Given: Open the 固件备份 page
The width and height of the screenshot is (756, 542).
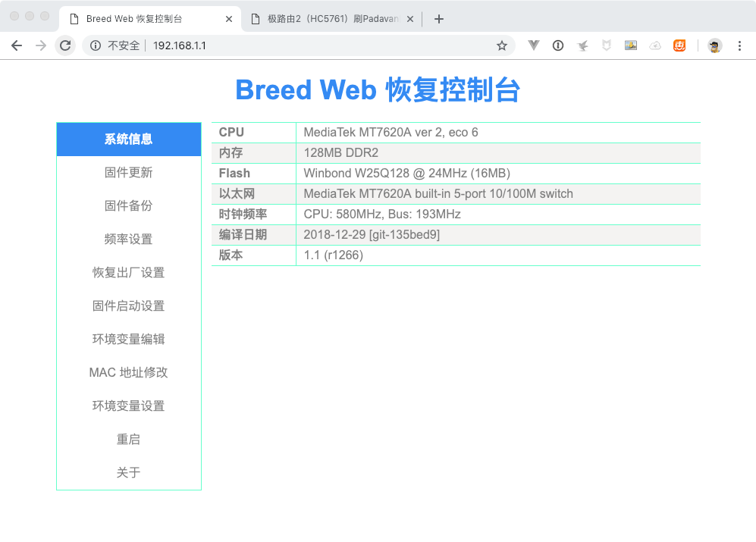Looking at the screenshot, I should [128, 205].
